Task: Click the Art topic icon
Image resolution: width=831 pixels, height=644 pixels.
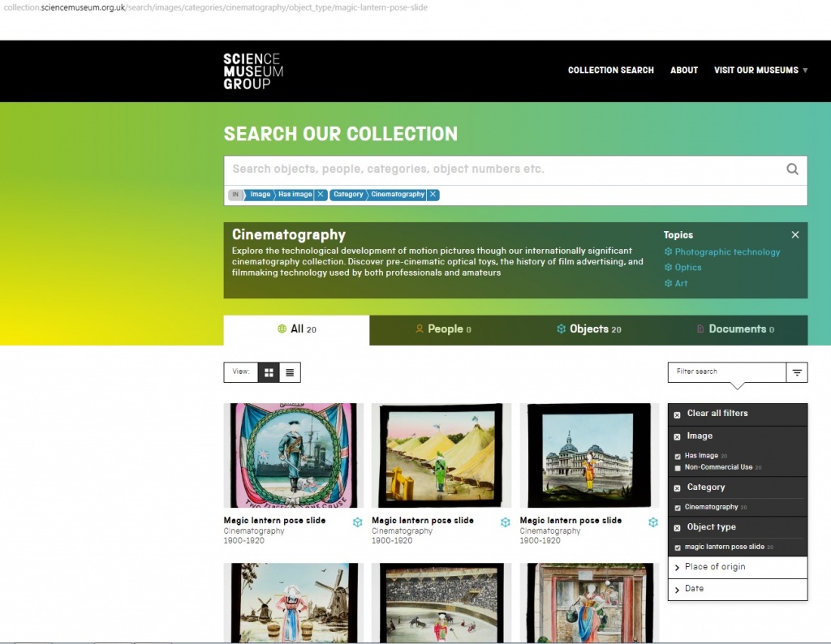Action: pos(669,283)
